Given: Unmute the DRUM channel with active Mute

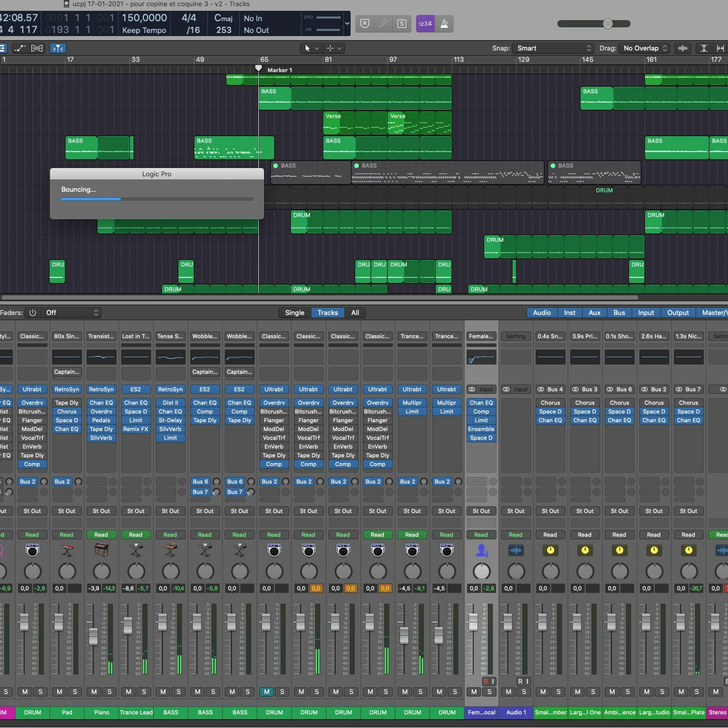Looking at the screenshot, I should pyautogui.click(x=266, y=692).
